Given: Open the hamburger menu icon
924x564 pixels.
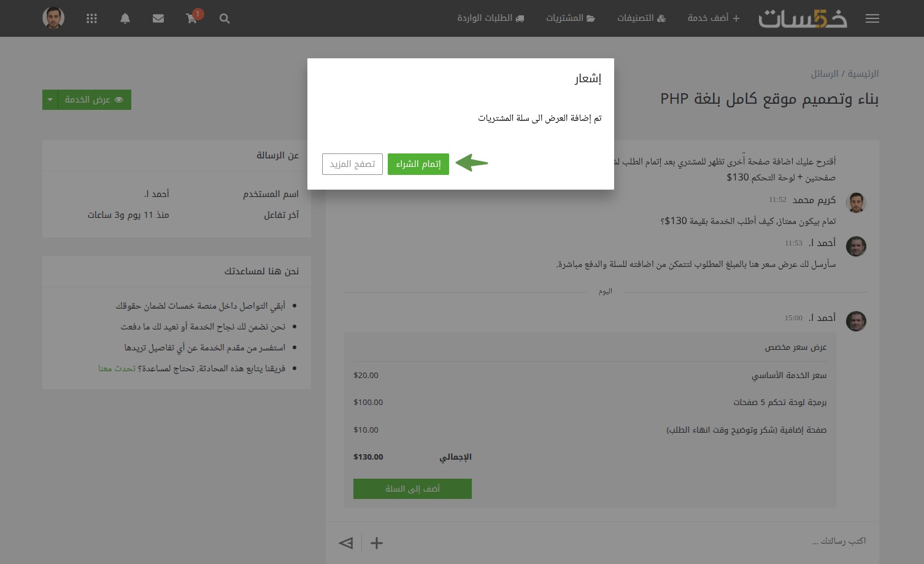Looking at the screenshot, I should pos(872,18).
